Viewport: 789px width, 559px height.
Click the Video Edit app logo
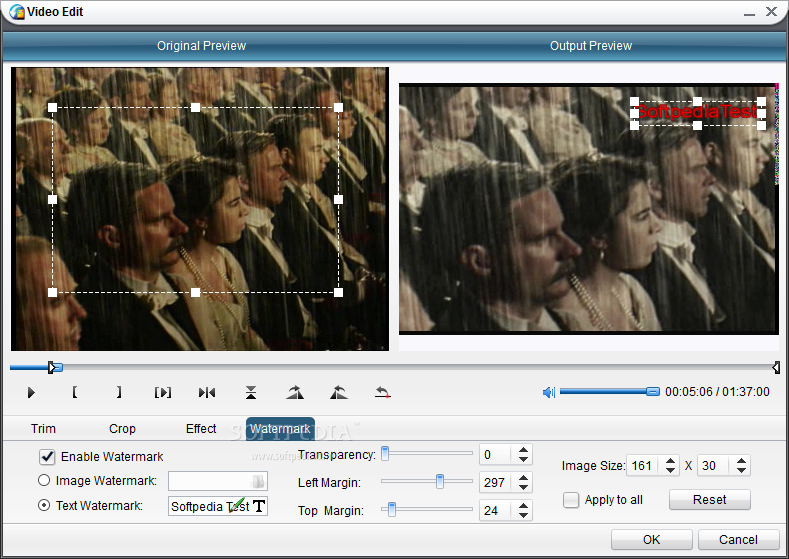pos(17,12)
